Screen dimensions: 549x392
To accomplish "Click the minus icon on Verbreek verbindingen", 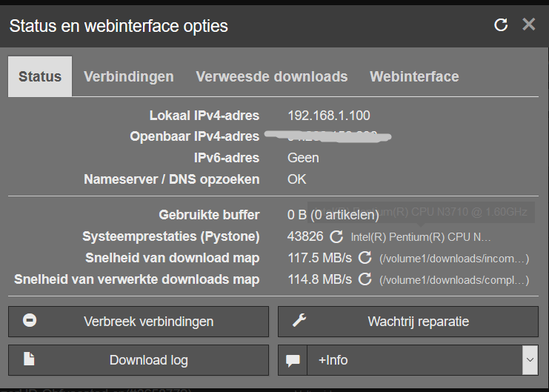I will click(30, 321).
